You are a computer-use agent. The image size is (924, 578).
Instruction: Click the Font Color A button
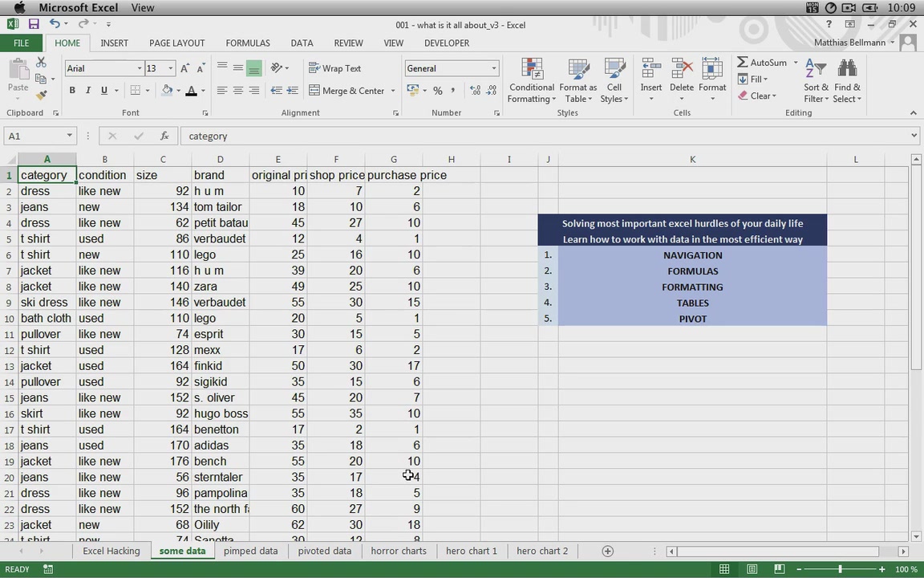[x=191, y=90]
